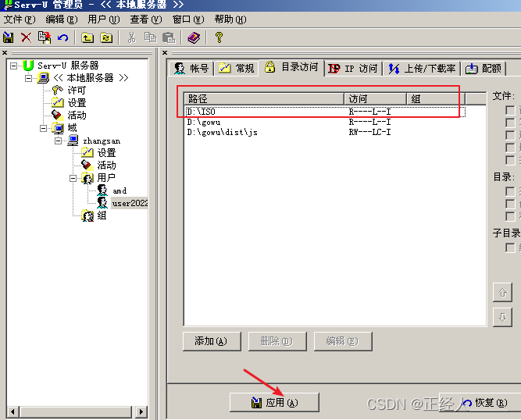Collapse the zhangsan domain node
This screenshot has width=521, height=420.
point(58,141)
